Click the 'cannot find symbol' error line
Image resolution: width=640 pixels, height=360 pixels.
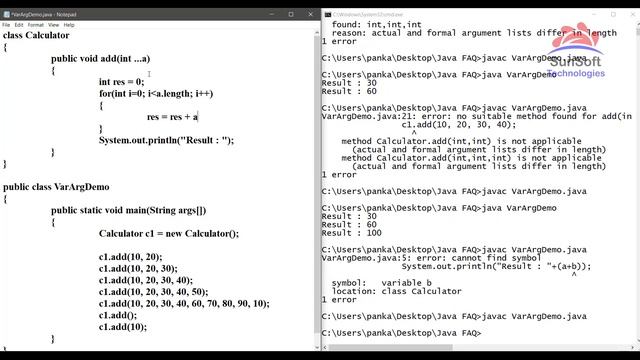431,258
